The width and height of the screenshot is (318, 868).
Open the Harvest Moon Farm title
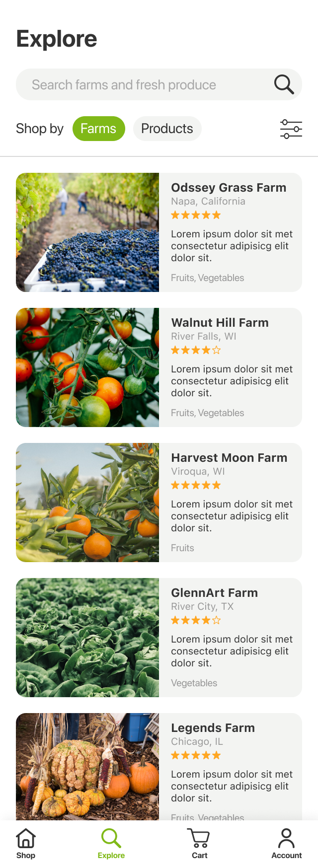(229, 458)
